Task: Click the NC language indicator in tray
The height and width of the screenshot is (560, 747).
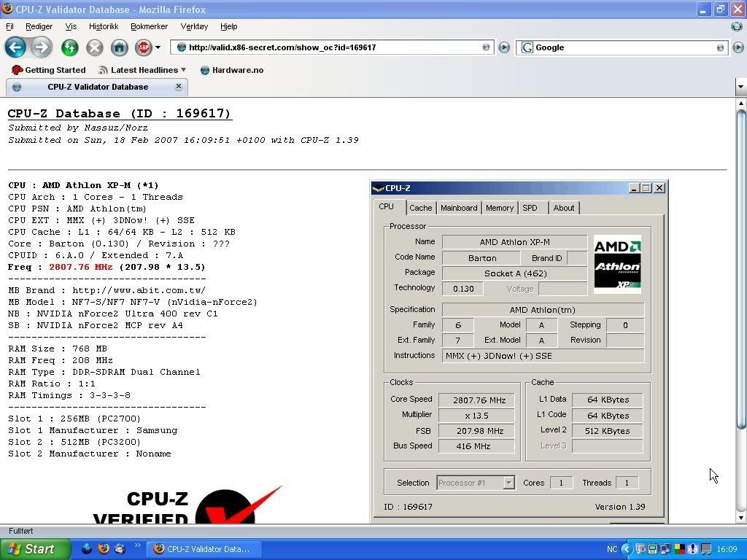Action: click(x=612, y=550)
